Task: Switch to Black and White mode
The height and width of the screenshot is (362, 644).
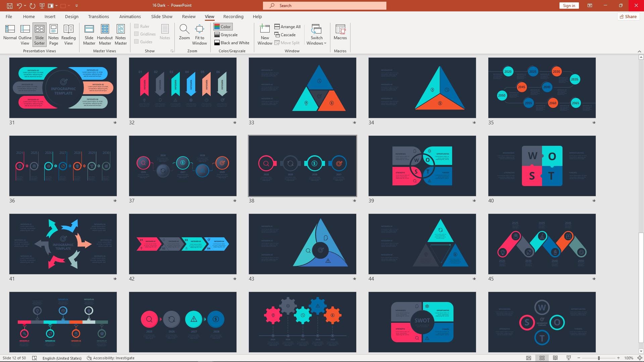Action: coord(232,43)
